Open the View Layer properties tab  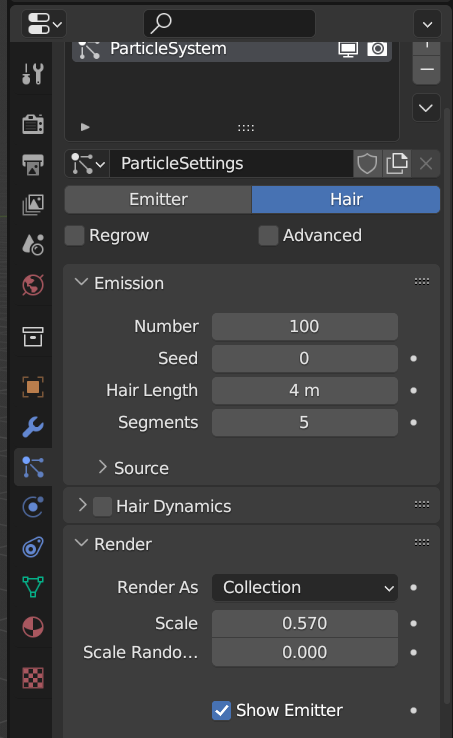tap(33, 204)
